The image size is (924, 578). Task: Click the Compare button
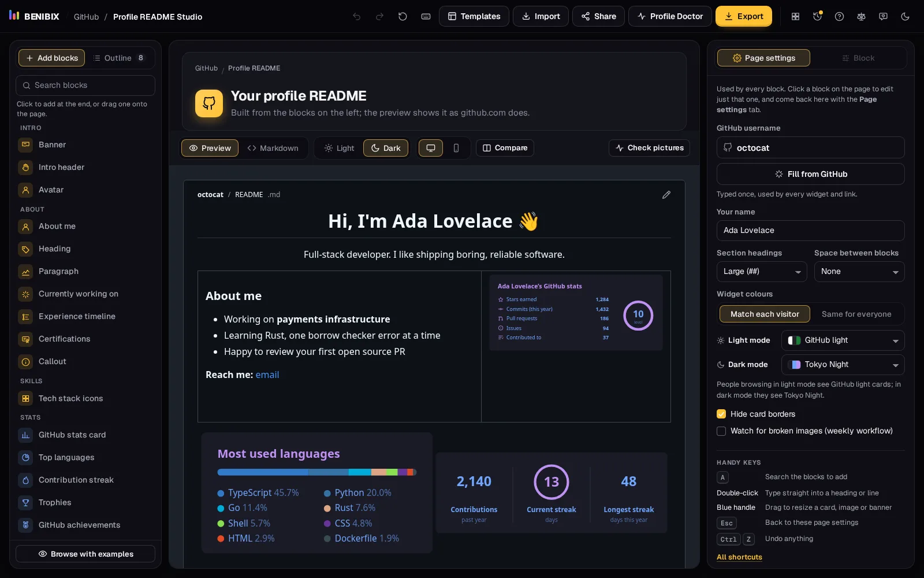tap(505, 148)
